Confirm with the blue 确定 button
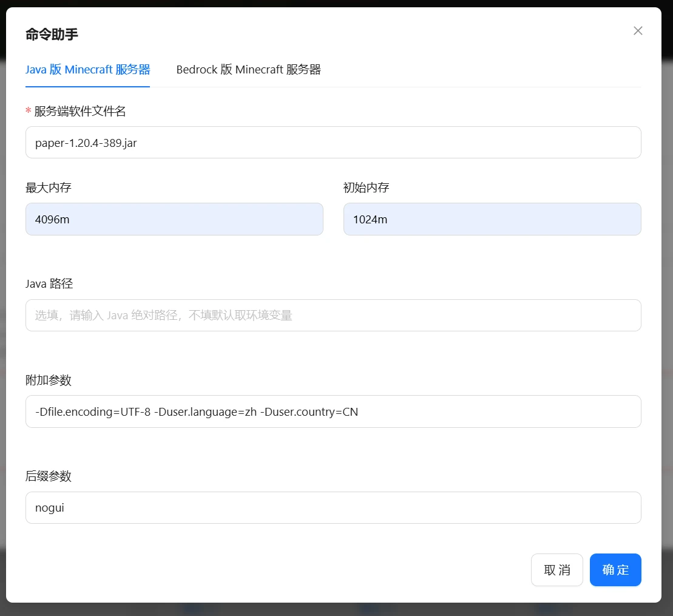Screen dimensions: 673x616 coord(615,570)
